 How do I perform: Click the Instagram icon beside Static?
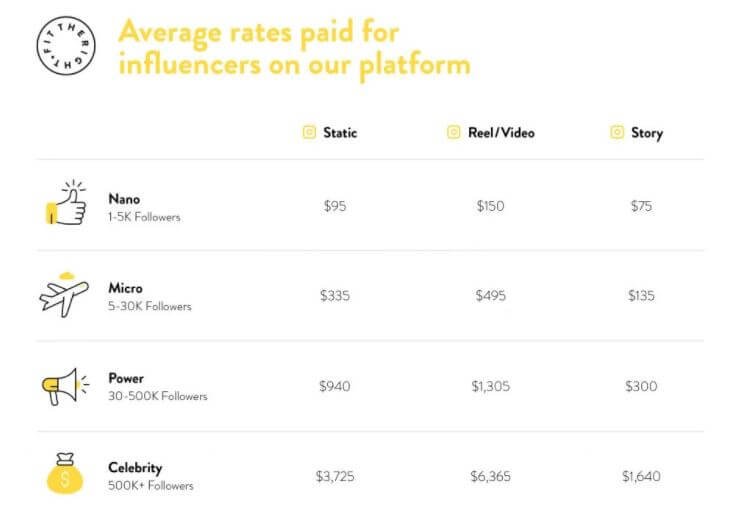[309, 132]
